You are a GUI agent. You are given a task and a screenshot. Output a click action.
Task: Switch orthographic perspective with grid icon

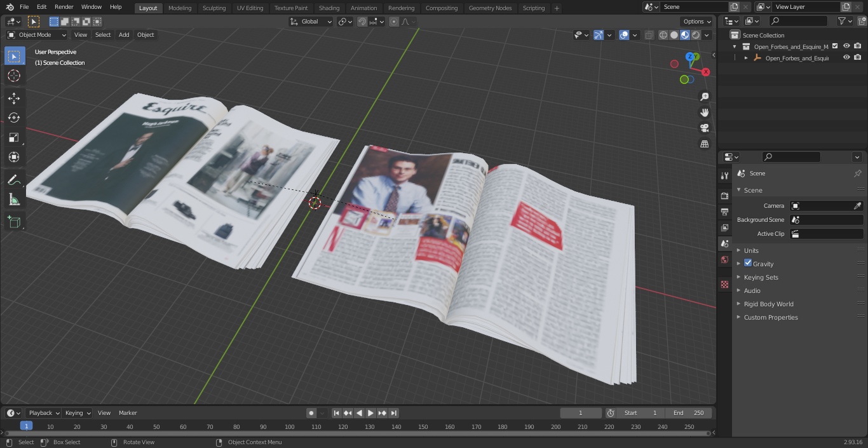tap(704, 144)
